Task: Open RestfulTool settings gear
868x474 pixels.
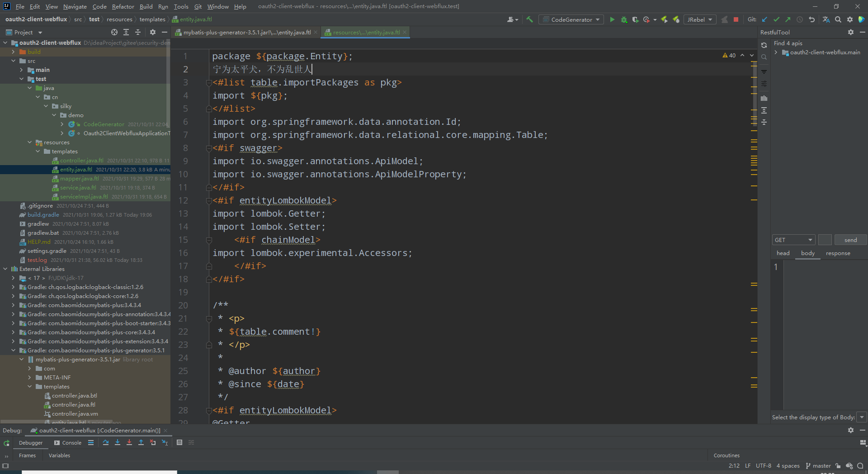Action: tap(851, 32)
